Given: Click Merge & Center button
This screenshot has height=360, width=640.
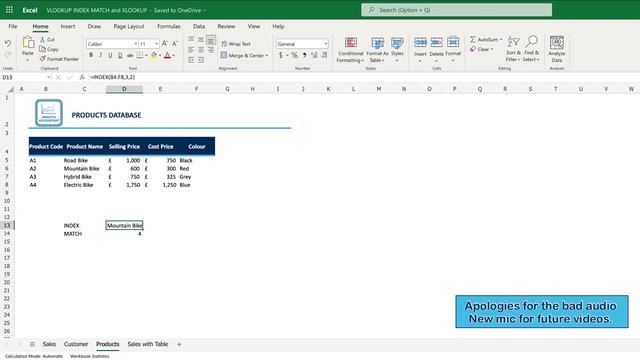Looking at the screenshot, I should 244,56.
